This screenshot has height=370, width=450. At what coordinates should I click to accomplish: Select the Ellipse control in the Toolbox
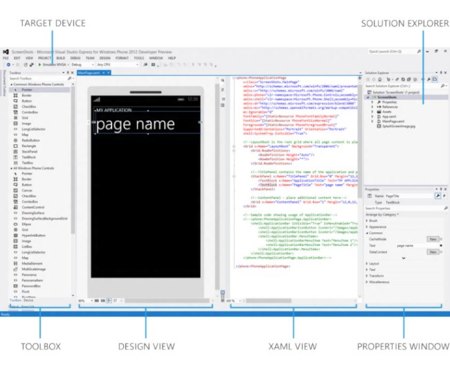tap(26, 224)
